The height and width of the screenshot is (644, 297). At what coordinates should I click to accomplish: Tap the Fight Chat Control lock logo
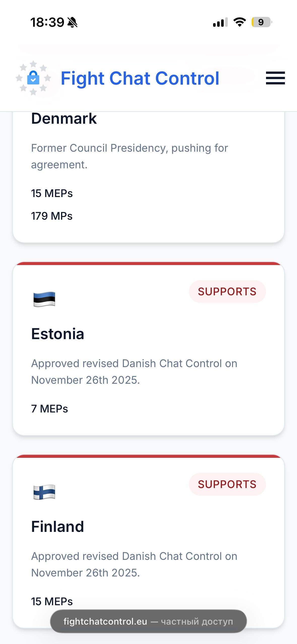click(33, 78)
